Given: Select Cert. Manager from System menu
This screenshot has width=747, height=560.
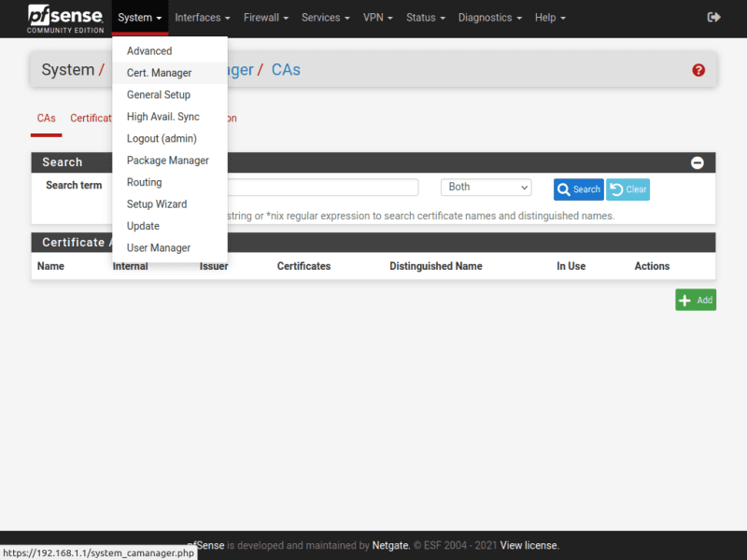Looking at the screenshot, I should [160, 73].
